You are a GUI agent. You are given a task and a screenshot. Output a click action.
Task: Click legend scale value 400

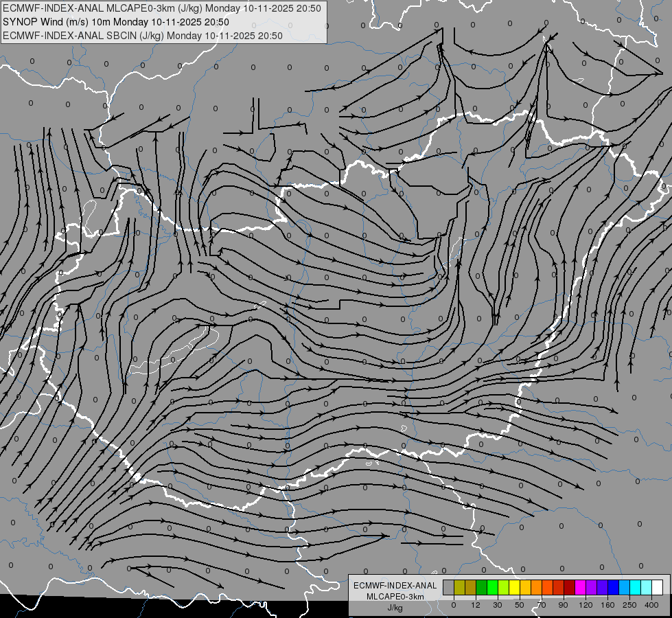651,605
